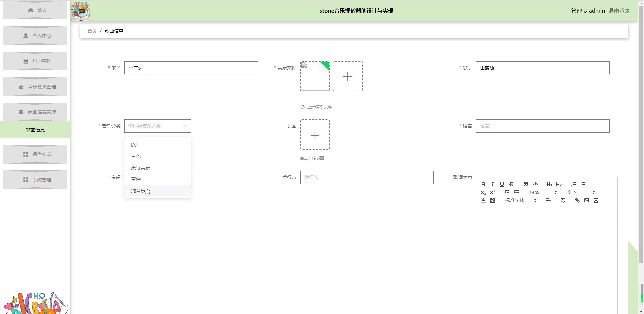Collapse 歌曲信息管理 sidebar menu

[x=35, y=112]
